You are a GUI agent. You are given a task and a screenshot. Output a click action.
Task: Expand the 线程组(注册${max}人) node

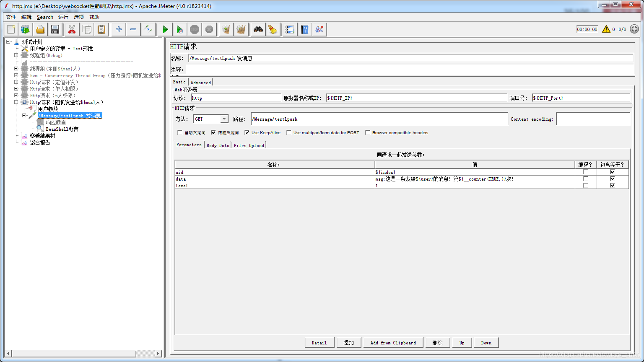pos(16,68)
